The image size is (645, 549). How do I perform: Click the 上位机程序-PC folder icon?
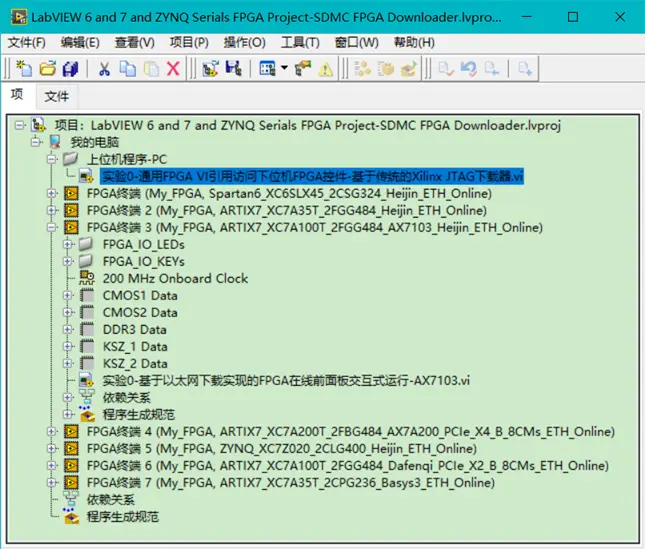point(71,159)
